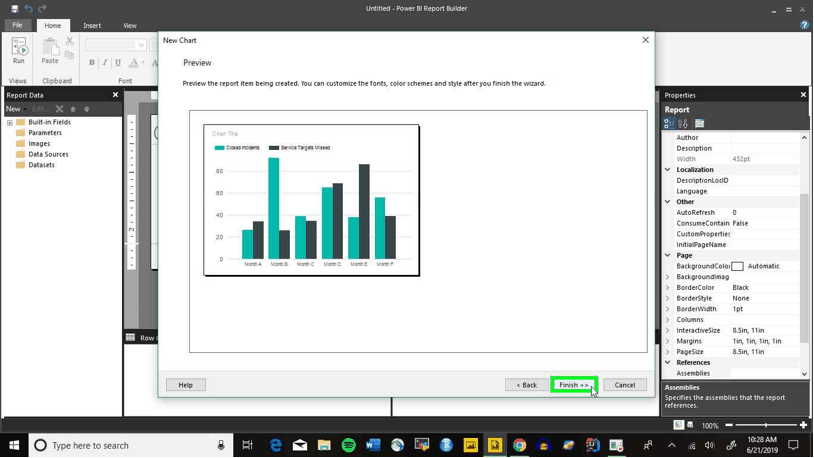Expand the Built-in Fields node
This screenshot has width=814, height=458.
(9, 123)
